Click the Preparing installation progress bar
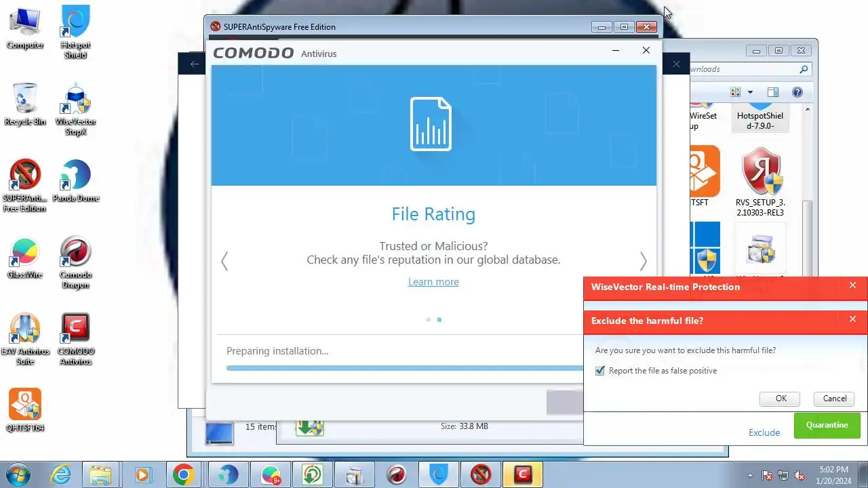Viewport: 868px width, 488px height. (x=405, y=368)
